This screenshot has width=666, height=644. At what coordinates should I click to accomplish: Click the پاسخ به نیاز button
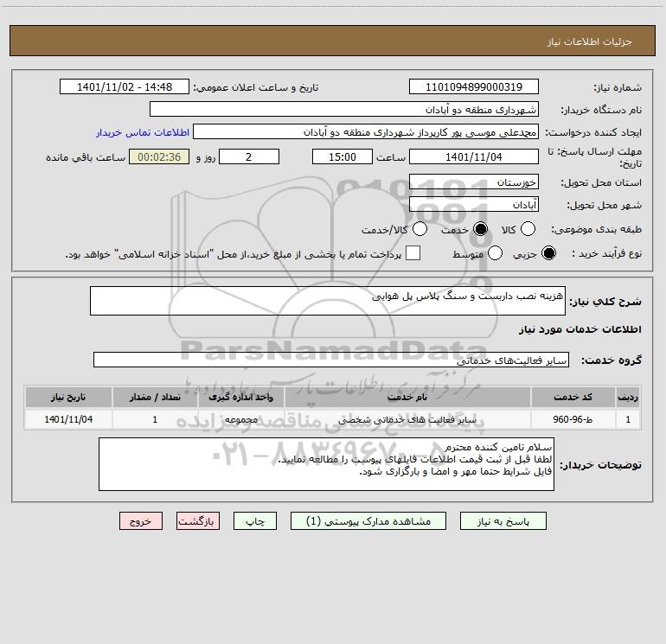click(503, 521)
